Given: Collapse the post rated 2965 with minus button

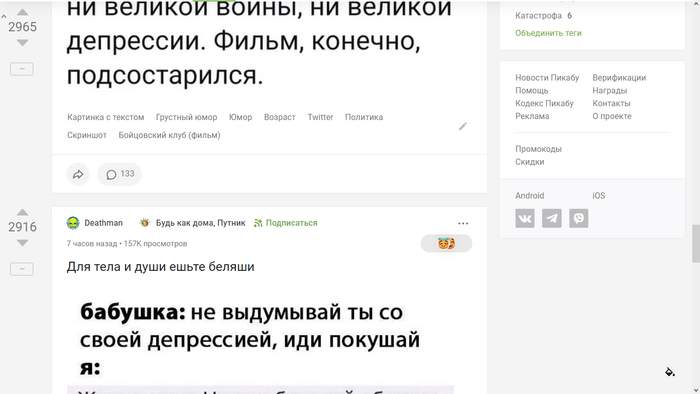Looking at the screenshot, I should [x=22, y=69].
